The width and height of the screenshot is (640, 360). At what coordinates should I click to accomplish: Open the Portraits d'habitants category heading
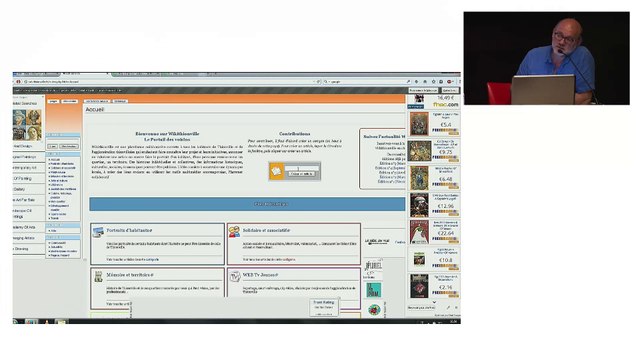tap(129, 231)
